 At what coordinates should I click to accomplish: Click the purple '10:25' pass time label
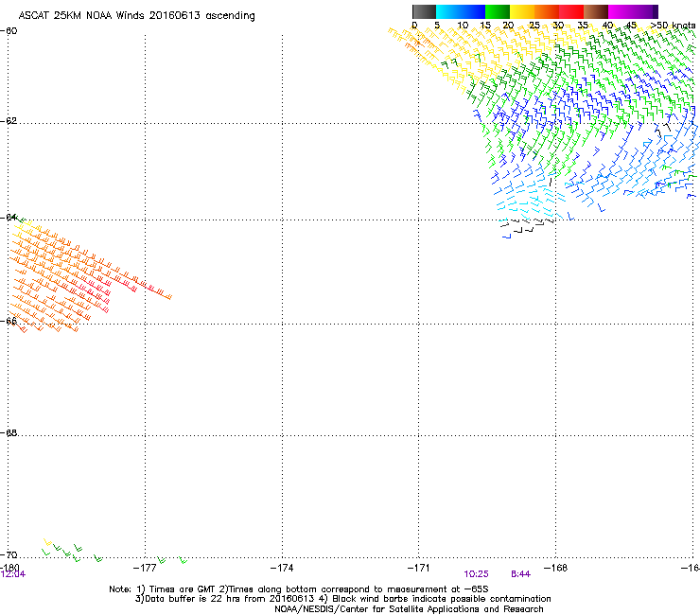point(476,574)
